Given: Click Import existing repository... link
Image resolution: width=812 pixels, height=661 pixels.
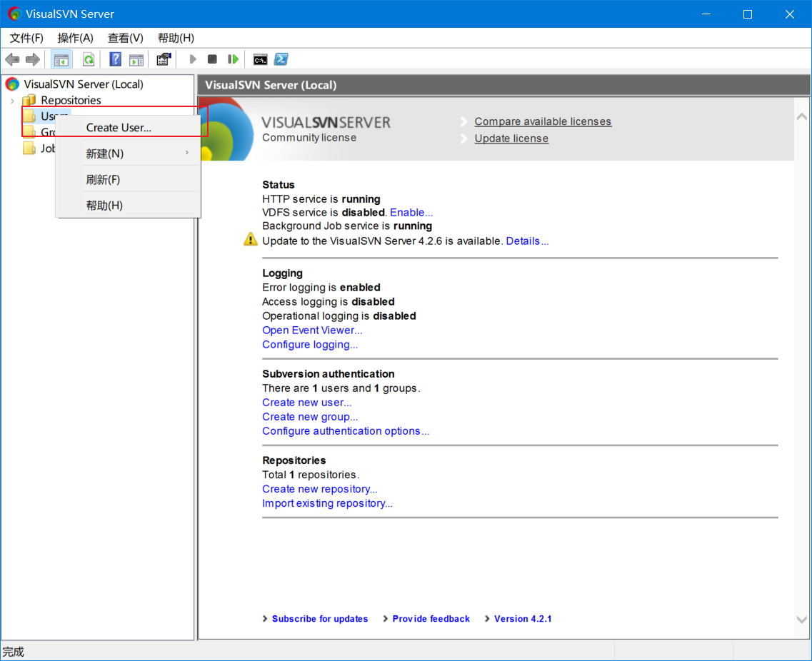Looking at the screenshot, I should click(x=327, y=504).
